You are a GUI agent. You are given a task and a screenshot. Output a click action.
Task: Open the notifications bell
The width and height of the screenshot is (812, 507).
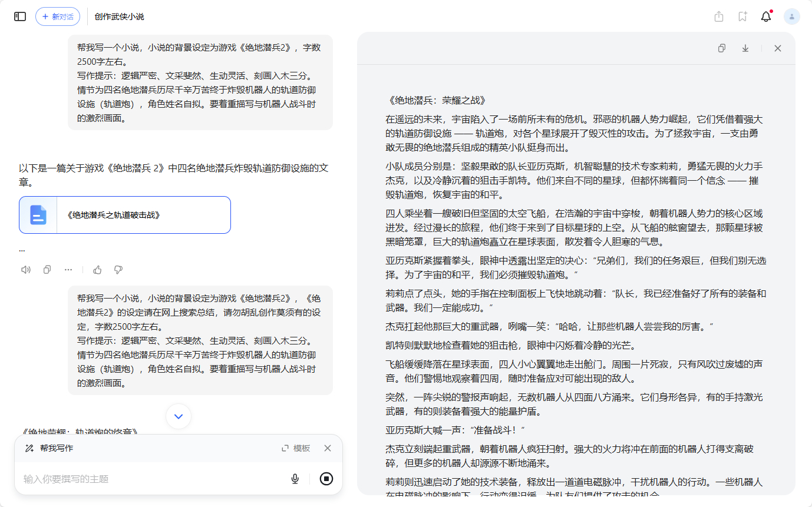pos(766,16)
